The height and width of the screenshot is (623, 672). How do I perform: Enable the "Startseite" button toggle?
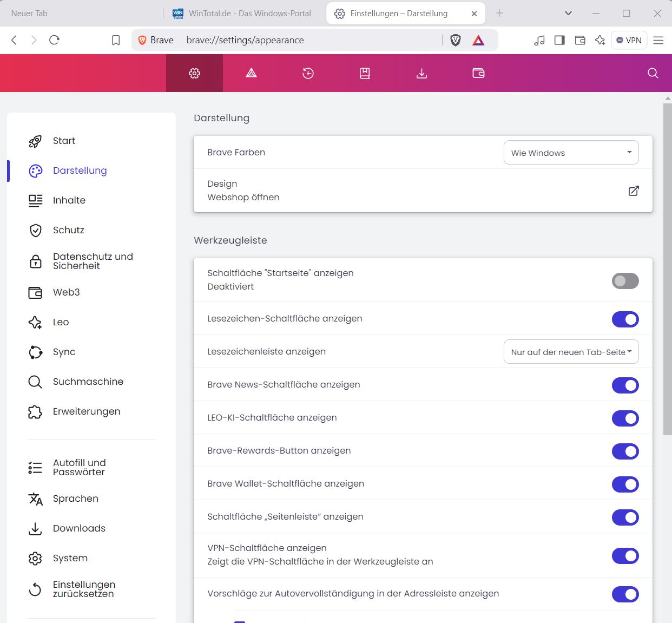[625, 281]
